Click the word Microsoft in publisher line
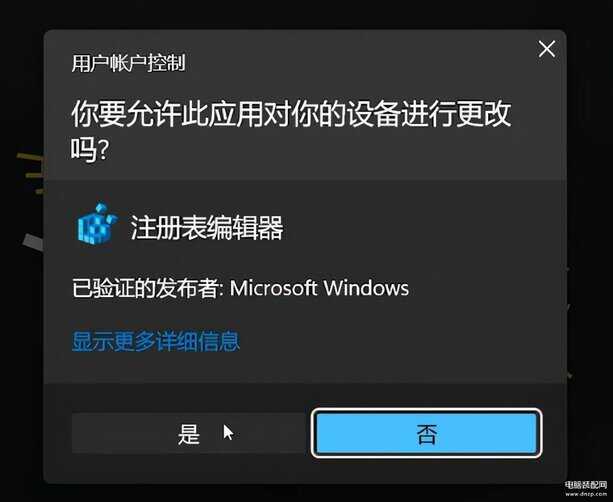The height and width of the screenshot is (502, 613). (273, 288)
